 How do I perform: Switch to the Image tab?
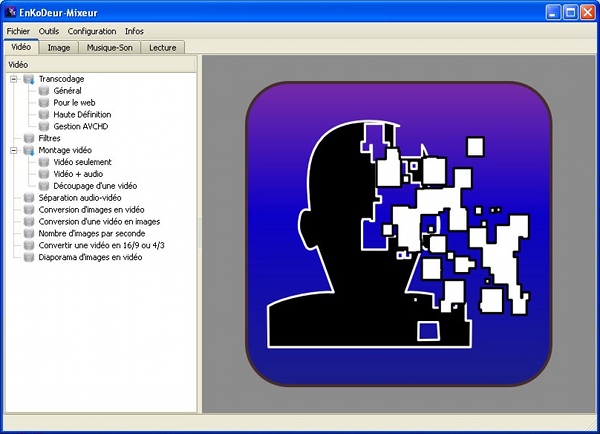[59, 48]
